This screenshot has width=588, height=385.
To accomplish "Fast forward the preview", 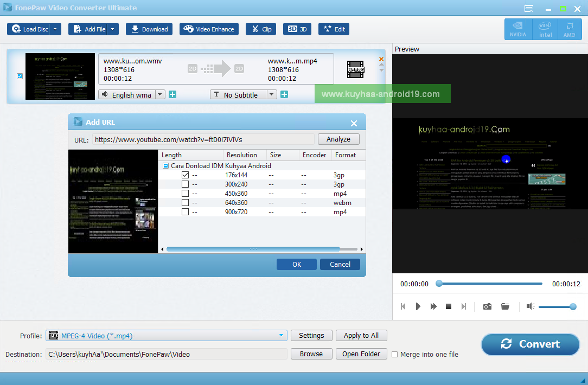I will (x=433, y=307).
